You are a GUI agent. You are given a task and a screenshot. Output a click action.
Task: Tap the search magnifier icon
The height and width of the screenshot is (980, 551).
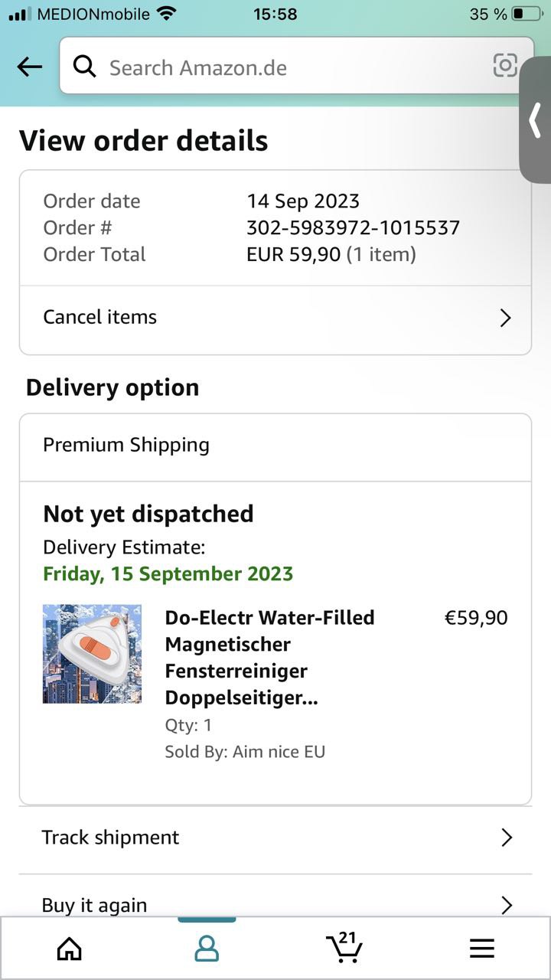84,67
